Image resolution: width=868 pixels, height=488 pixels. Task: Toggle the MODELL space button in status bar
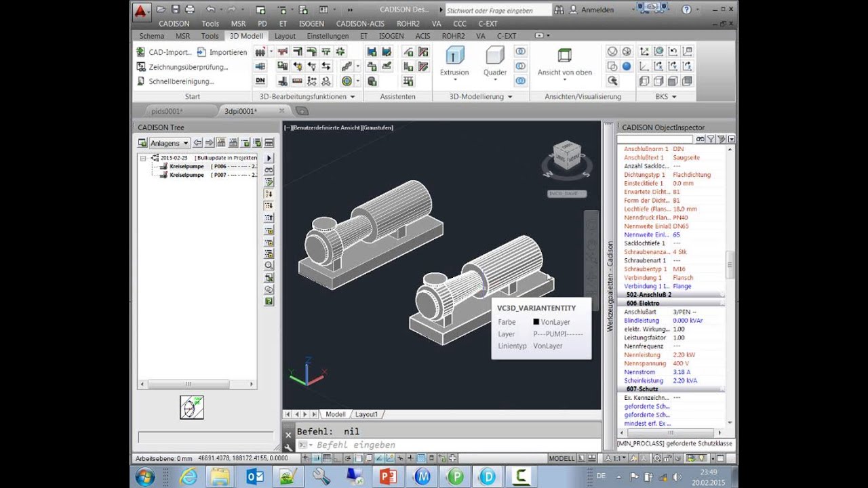pyautogui.click(x=561, y=458)
